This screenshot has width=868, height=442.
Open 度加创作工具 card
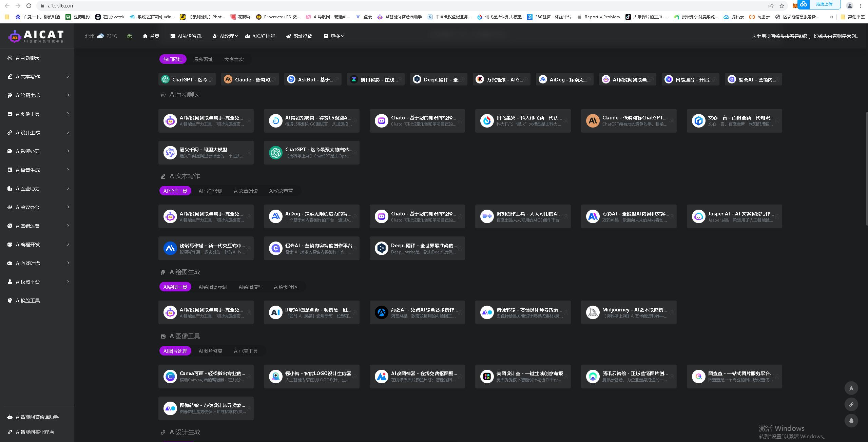click(523, 216)
